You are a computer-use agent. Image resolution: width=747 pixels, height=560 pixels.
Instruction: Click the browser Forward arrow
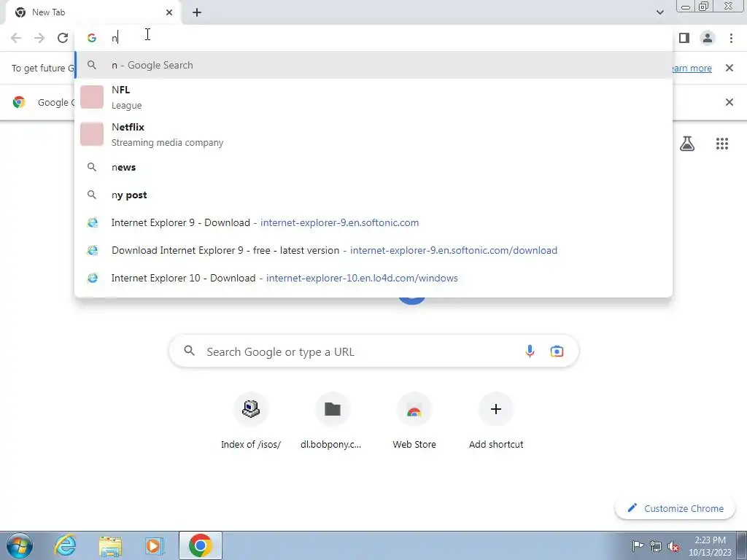point(39,38)
